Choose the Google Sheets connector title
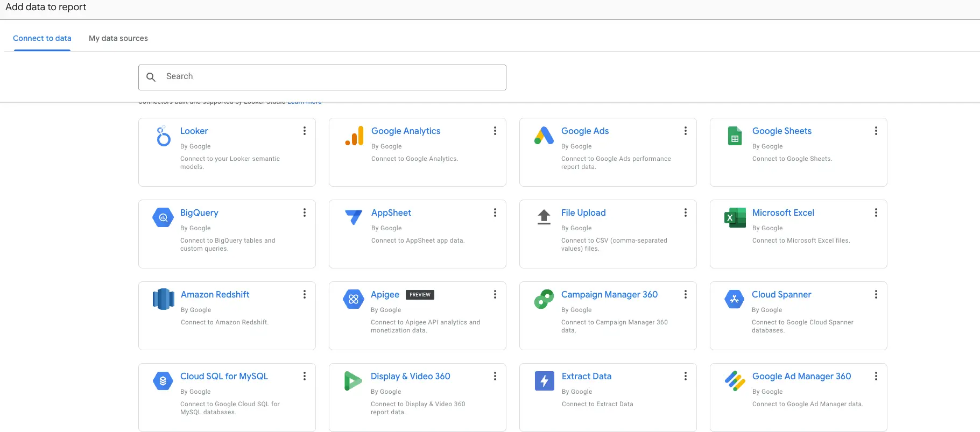Viewport: 980px width, 432px height. pos(782,131)
